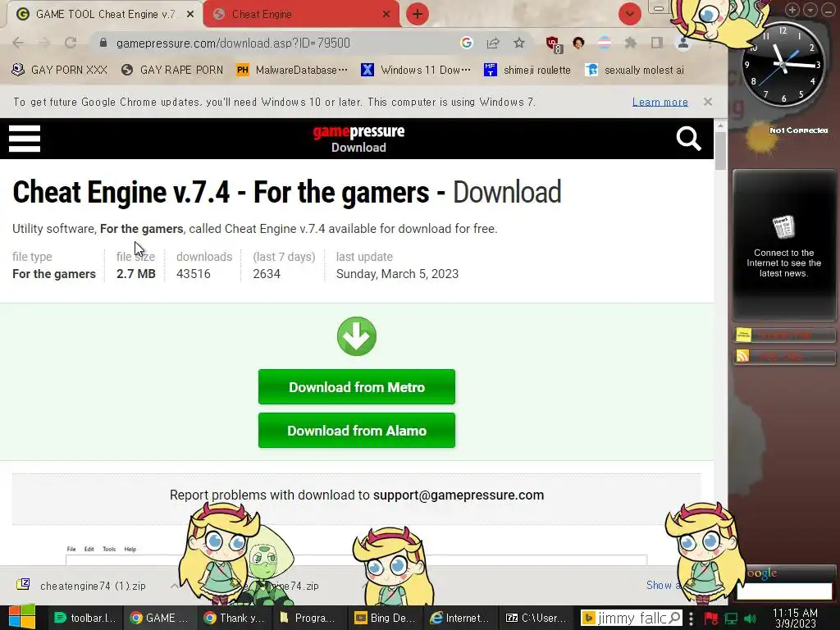Image resolution: width=840 pixels, height=630 pixels.
Task: Click the Bing search magnifier in taskbar
Action: click(675, 618)
